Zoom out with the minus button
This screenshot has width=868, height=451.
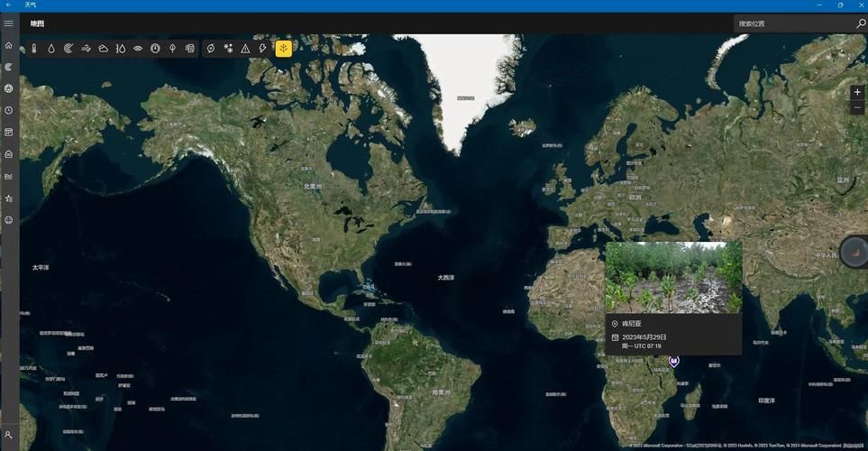tap(857, 106)
